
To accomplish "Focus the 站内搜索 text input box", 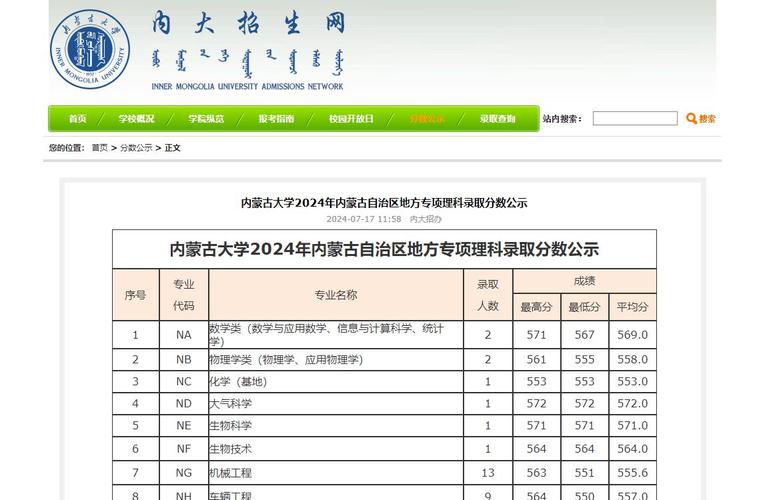I will point(635,118).
